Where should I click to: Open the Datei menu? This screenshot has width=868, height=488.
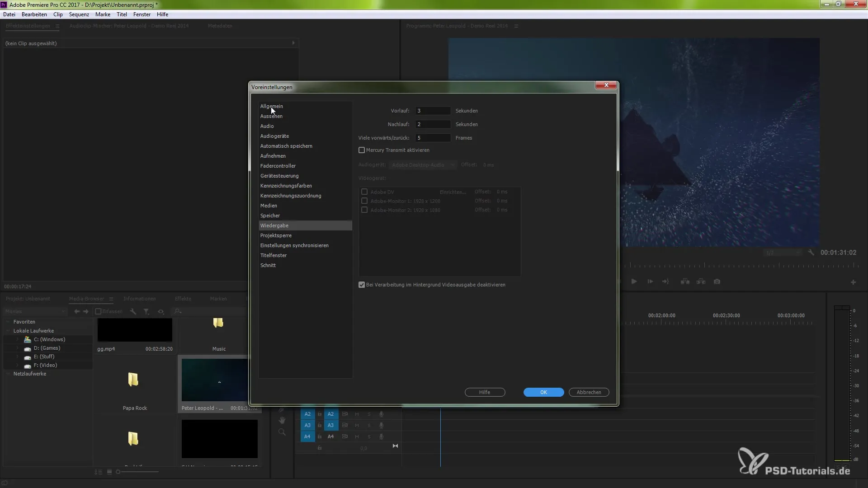[9, 14]
